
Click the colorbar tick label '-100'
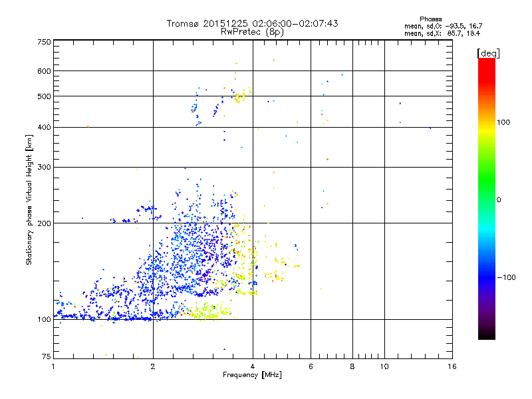coord(507,277)
